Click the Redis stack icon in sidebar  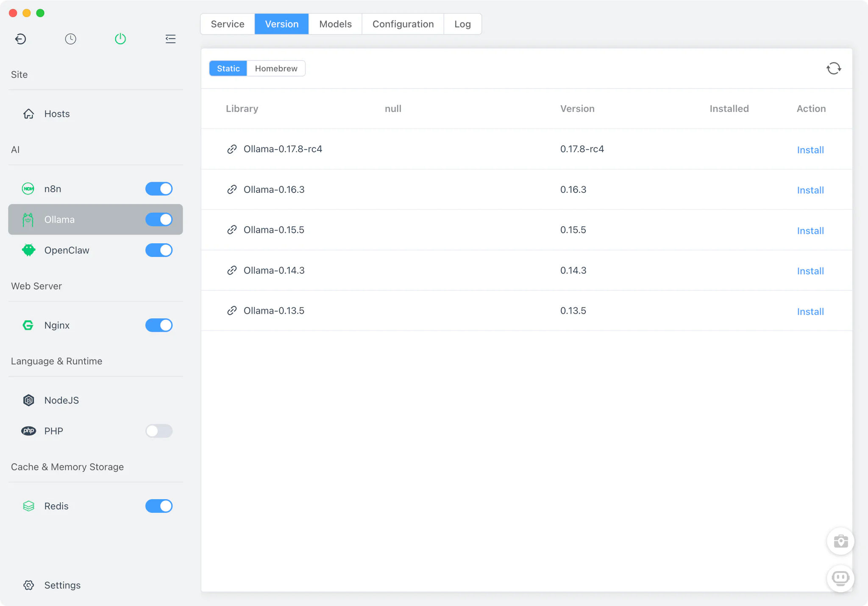point(28,506)
